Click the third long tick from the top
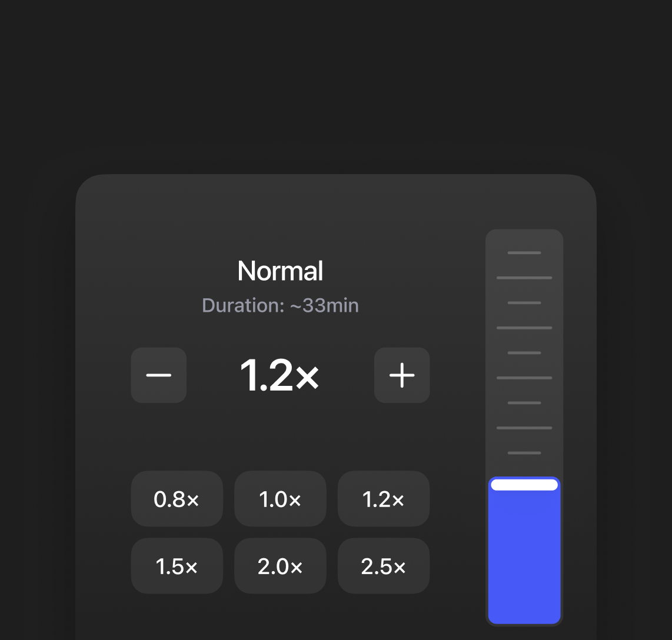The width and height of the screenshot is (672, 640). point(524,378)
